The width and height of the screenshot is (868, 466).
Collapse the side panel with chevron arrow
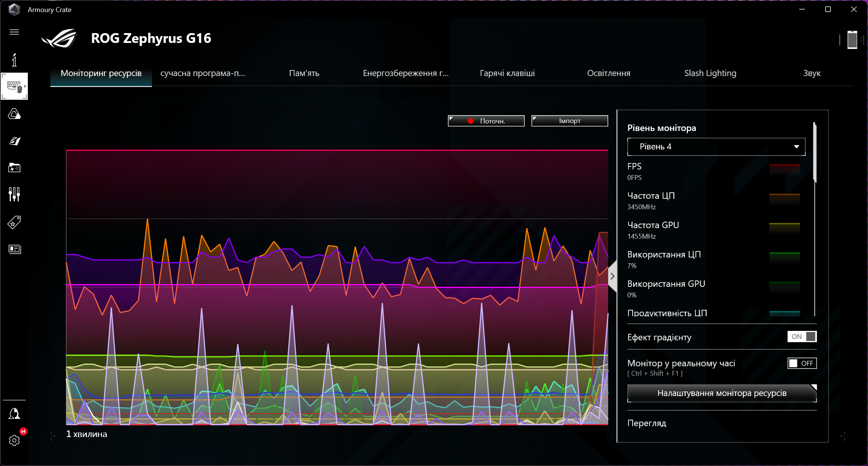coord(613,276)
